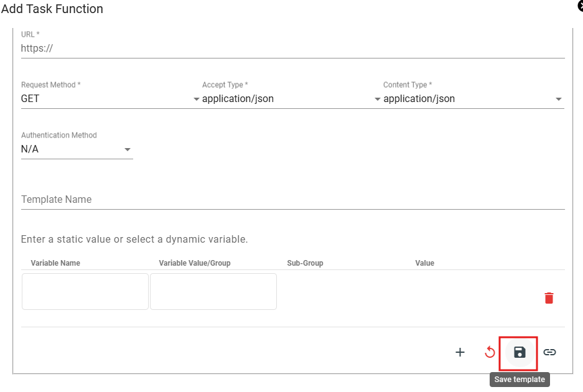Click the Variable Value/Group column header

(195, 263)
